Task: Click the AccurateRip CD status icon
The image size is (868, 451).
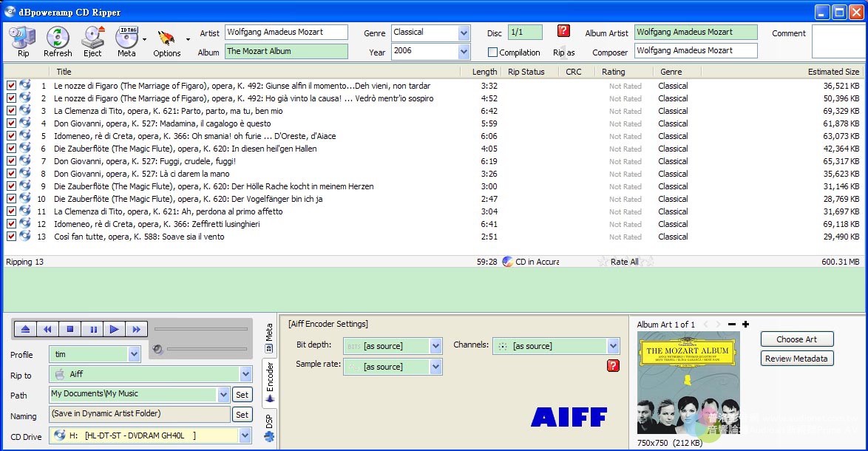Action: point(507,261)
